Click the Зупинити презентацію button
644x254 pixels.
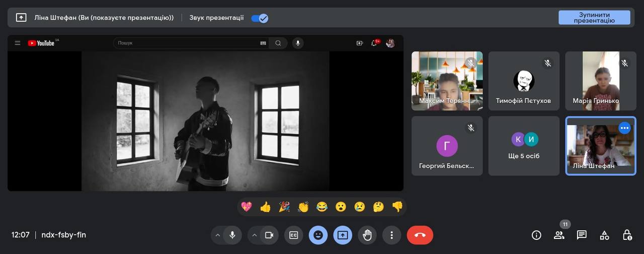click(x=594, y=18)
